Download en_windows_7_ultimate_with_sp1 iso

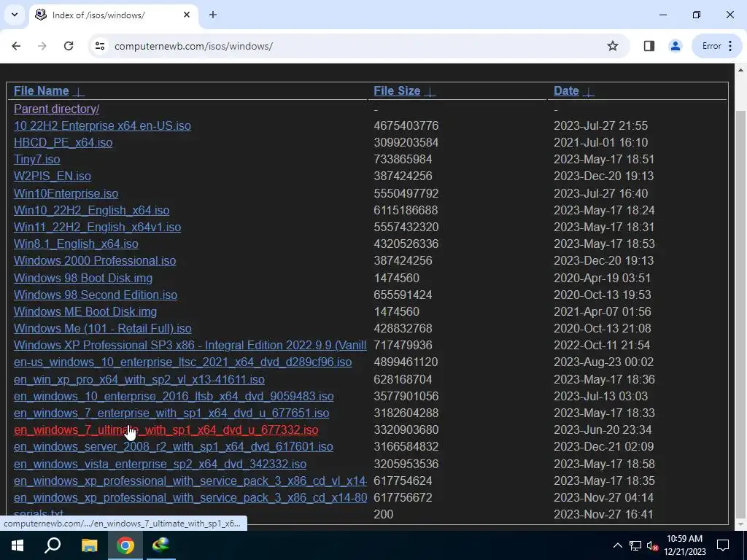[x=166, y=430]
